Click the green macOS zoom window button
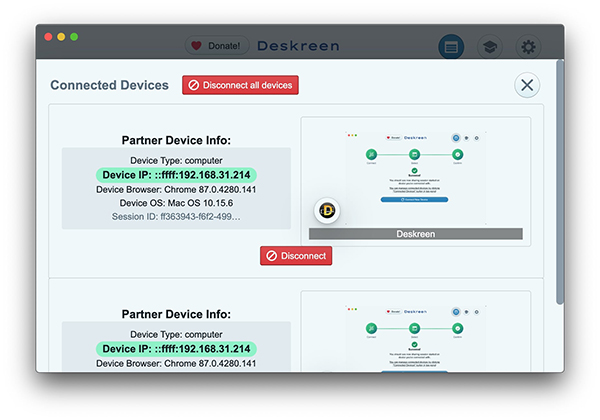The image size is (600, 420). click(x=74, y=37)
